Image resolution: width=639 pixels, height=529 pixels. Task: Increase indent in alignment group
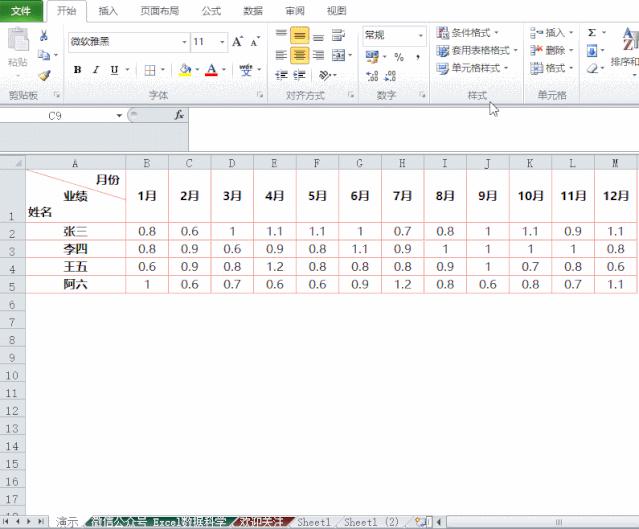coord(300,75)
